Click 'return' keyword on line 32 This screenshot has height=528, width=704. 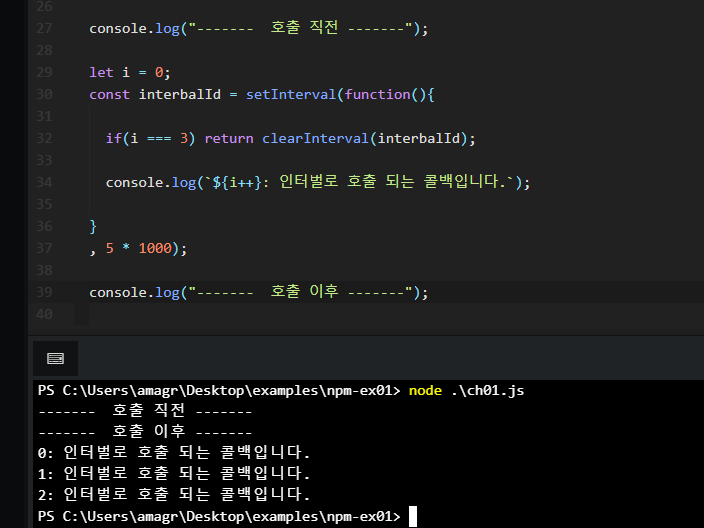229,138
